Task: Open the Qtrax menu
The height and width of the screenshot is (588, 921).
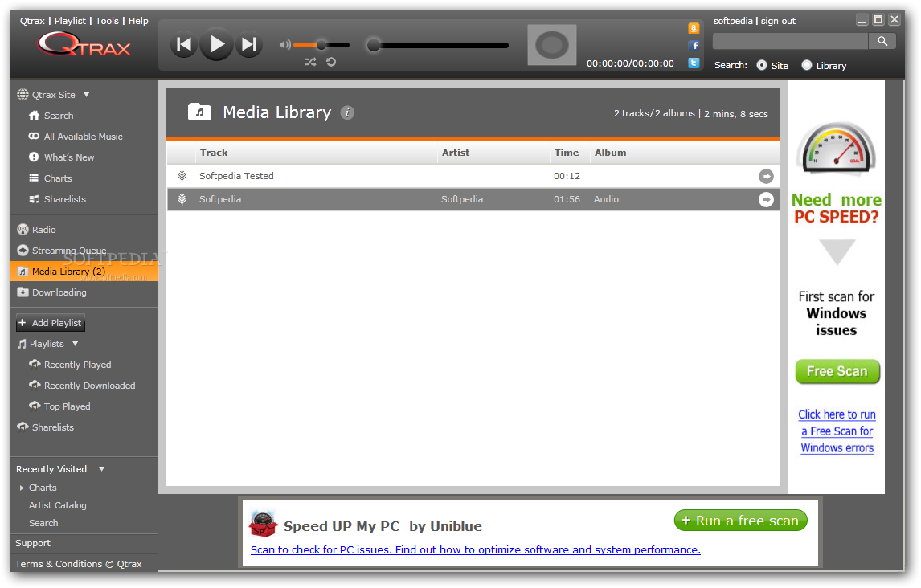Action: 32,21
